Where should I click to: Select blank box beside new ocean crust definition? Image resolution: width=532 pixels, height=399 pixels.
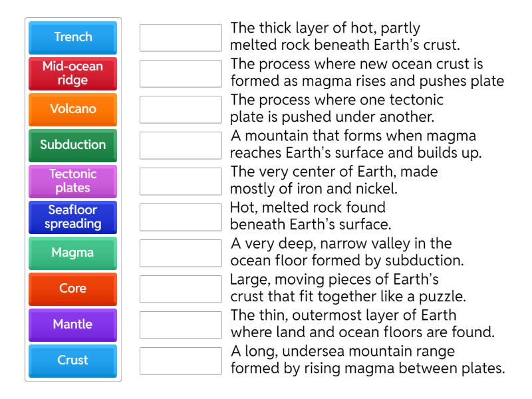pos(180,74)
